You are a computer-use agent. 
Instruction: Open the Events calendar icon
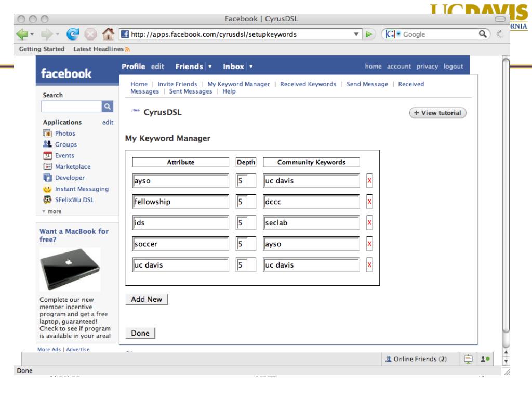47,155
